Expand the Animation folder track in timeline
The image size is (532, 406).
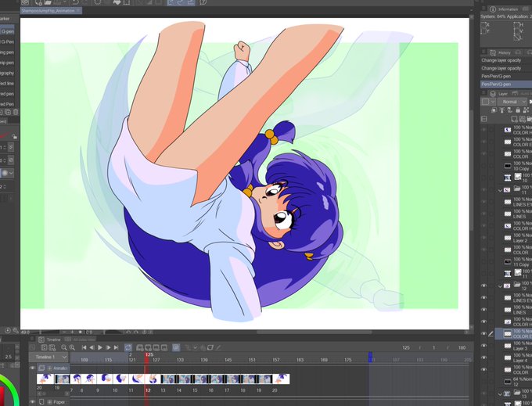pos(49,368)
